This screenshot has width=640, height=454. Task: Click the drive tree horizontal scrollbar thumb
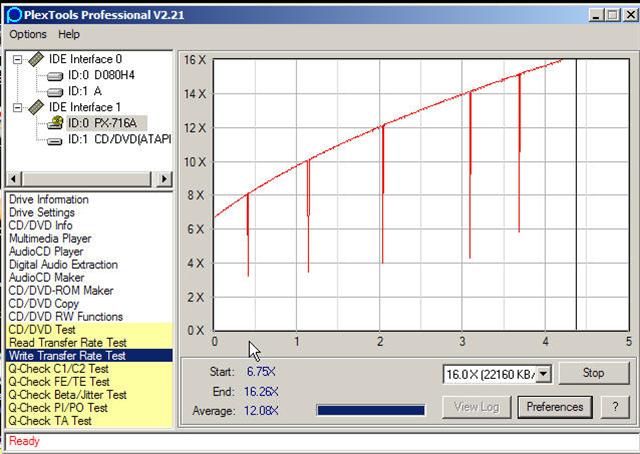[x=86, y=179]
